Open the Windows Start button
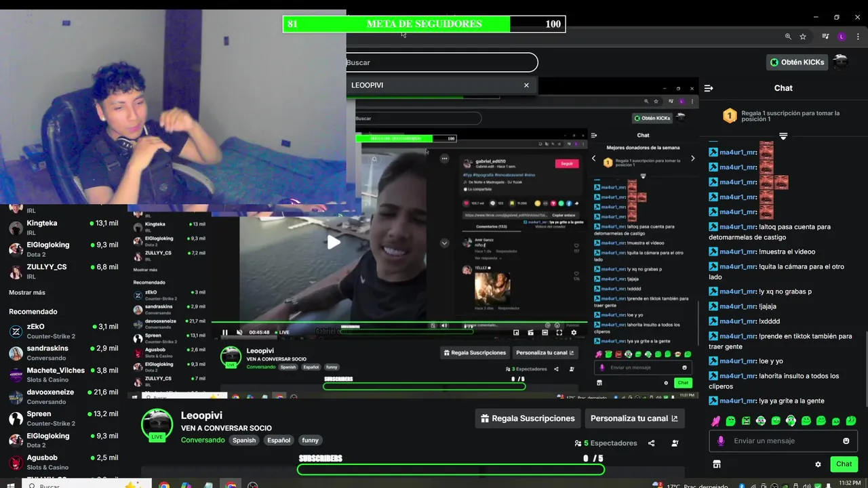The width and height of the screenshot is (868, 488). (10, 485)
